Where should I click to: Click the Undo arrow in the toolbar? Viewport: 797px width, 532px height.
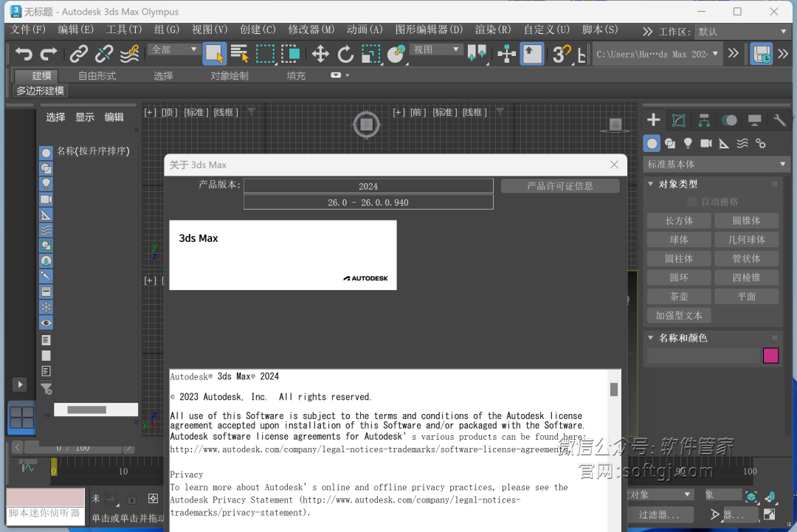click(24, 53)
